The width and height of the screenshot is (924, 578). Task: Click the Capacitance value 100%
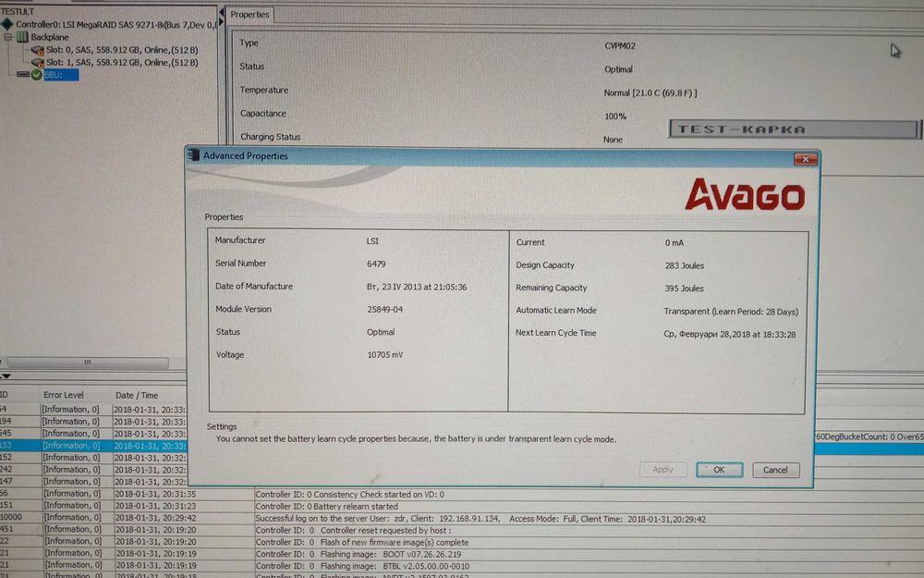615,117
